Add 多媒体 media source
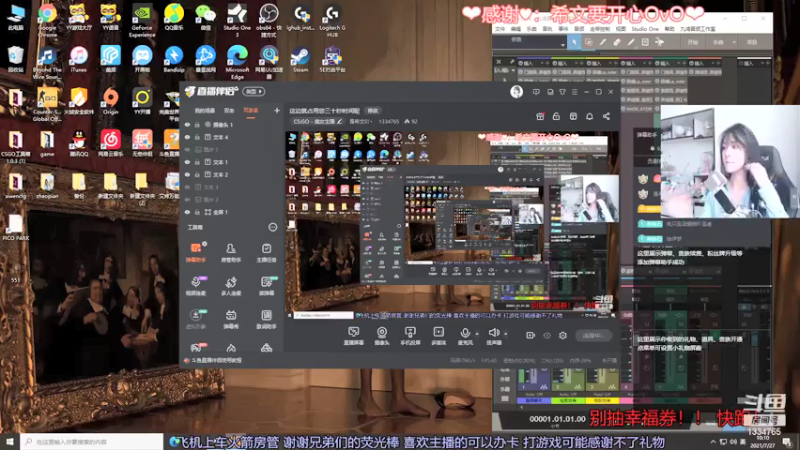Image resolution: width=800 pixels, height=450 pixels. point(438,336)
